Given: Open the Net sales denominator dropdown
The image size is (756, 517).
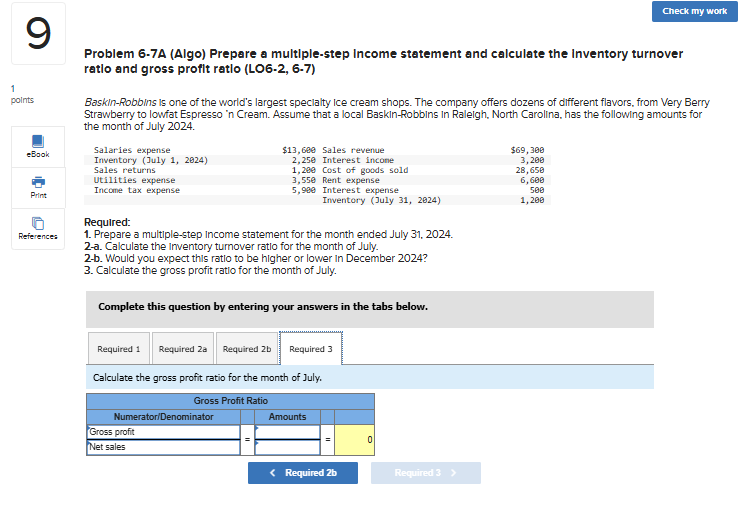Looking at the screenshot, I should (x=163, y=447).
